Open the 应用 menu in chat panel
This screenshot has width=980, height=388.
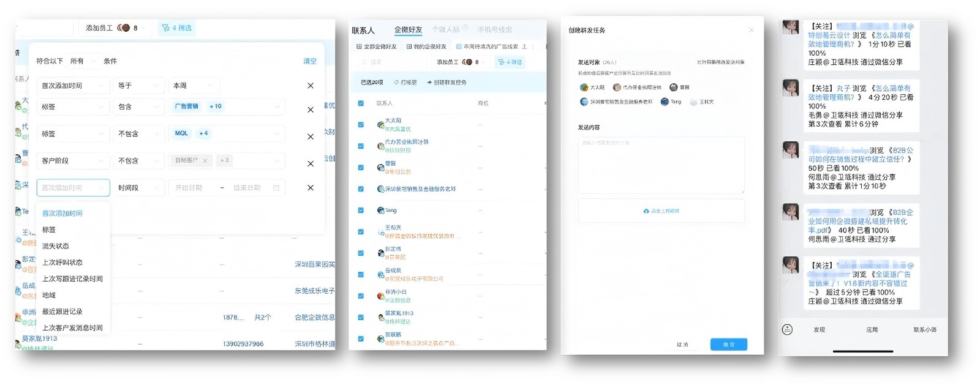pos(872,330)
